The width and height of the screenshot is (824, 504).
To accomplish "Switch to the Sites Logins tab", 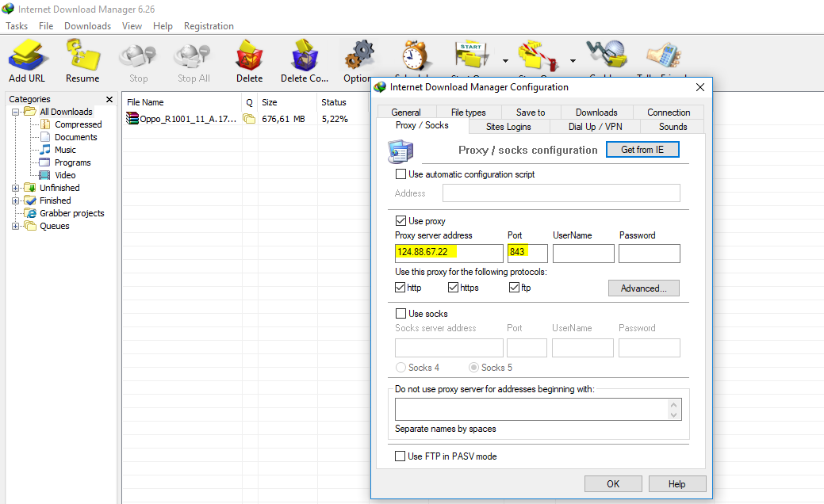I will click(x=508, y=127).
